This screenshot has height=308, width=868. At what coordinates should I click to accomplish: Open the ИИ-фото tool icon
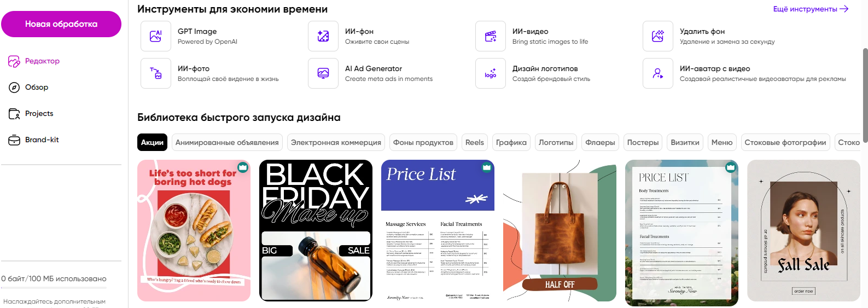click(156, 73)
